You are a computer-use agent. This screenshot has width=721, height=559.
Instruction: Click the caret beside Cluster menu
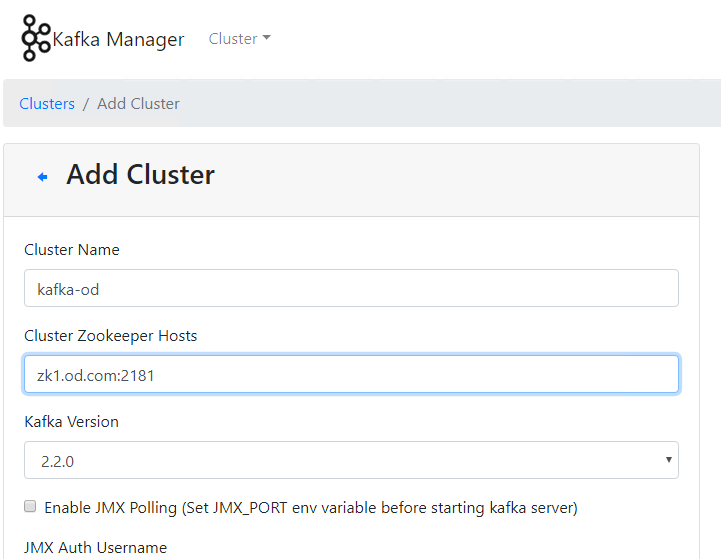pyautogui.click(x=266, y=39)
